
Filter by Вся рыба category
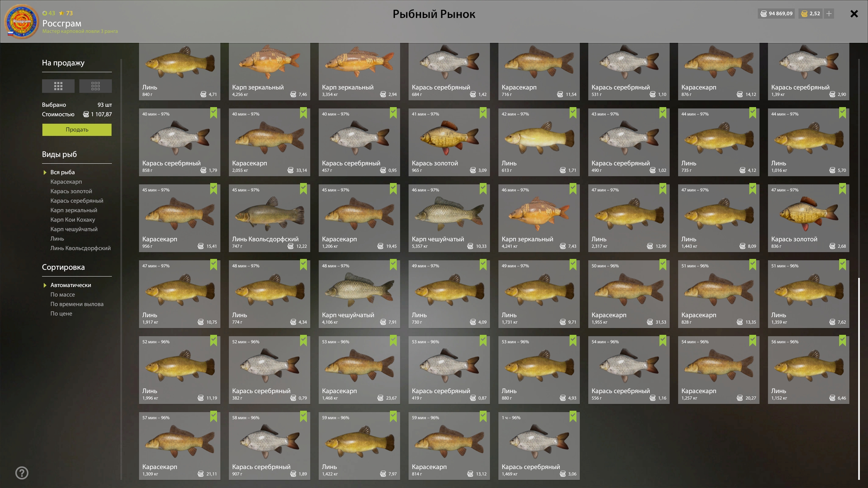click(62, 172)
